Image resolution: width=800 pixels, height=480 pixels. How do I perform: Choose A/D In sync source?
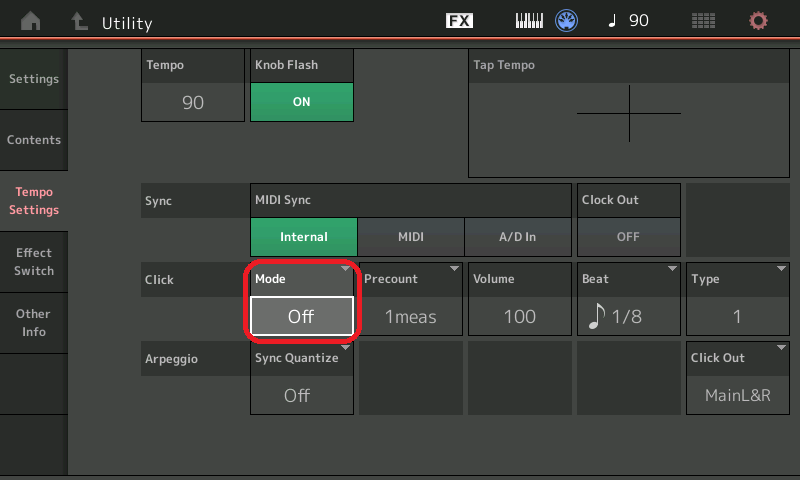click(x=517, y=237)
